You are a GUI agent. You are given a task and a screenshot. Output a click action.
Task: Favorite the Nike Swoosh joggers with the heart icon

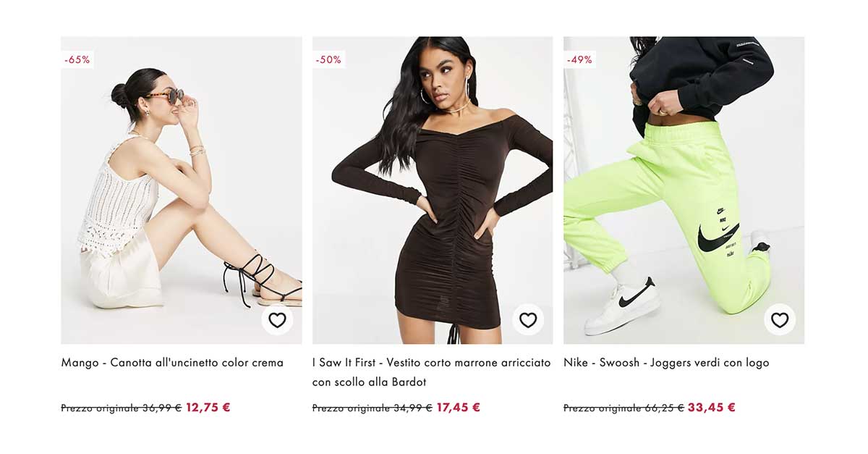(779, 319)
